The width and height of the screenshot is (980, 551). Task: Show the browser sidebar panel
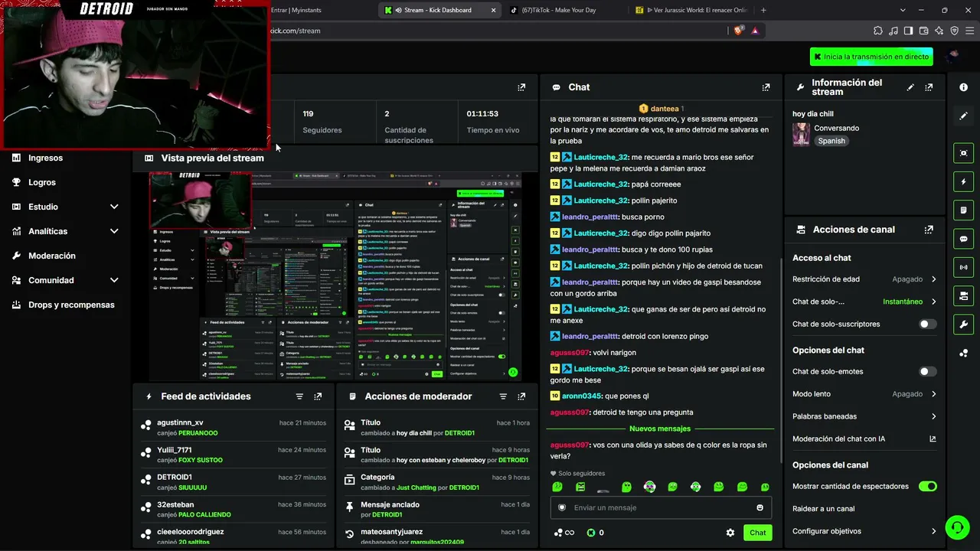click(908, 31)
